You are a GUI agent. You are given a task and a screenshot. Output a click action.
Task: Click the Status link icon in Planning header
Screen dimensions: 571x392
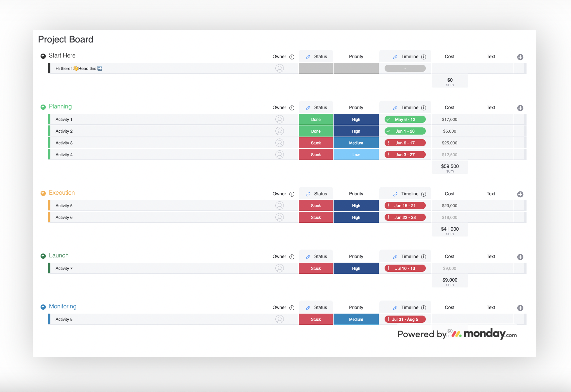[308, 107]
